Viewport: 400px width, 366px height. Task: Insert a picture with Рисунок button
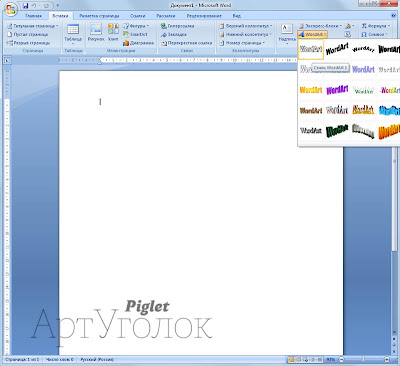tap(96, 33)
